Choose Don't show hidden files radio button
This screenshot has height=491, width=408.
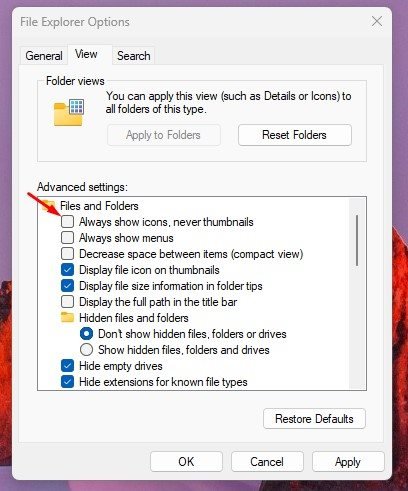86,334
